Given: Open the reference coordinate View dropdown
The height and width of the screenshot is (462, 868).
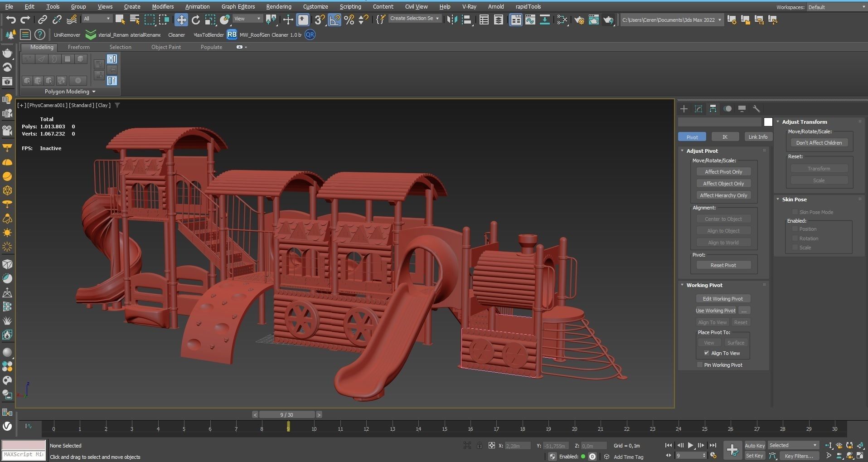Looking at the screenshot, I should click(x=247, y=19).
